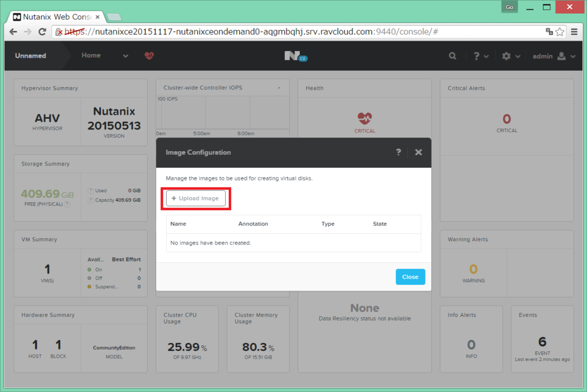Click the On VM status row

[114, 269]
